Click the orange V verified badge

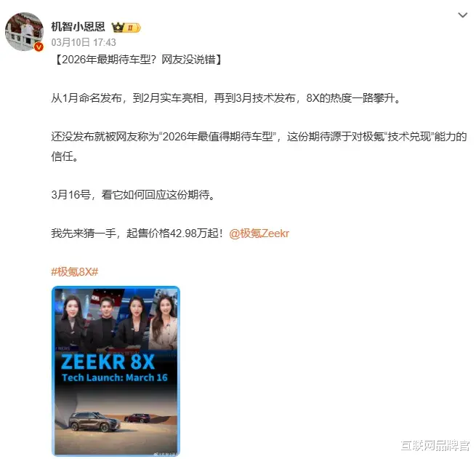pyautogui.click(x=39, y=47)
